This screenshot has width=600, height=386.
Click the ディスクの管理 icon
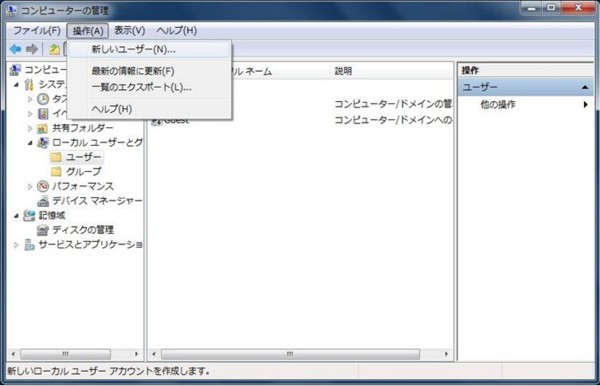(43, 230)
